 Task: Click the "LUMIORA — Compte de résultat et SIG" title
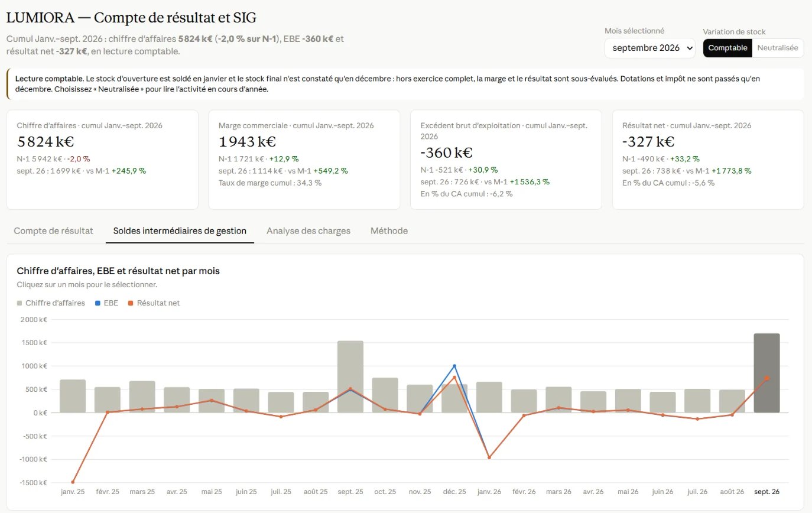tap(131, 18)
